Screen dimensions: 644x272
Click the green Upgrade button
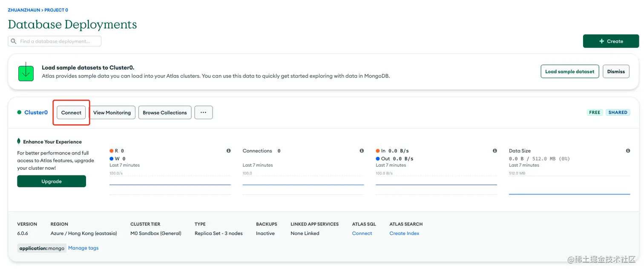pyautogui.click(x=52, y=181)
